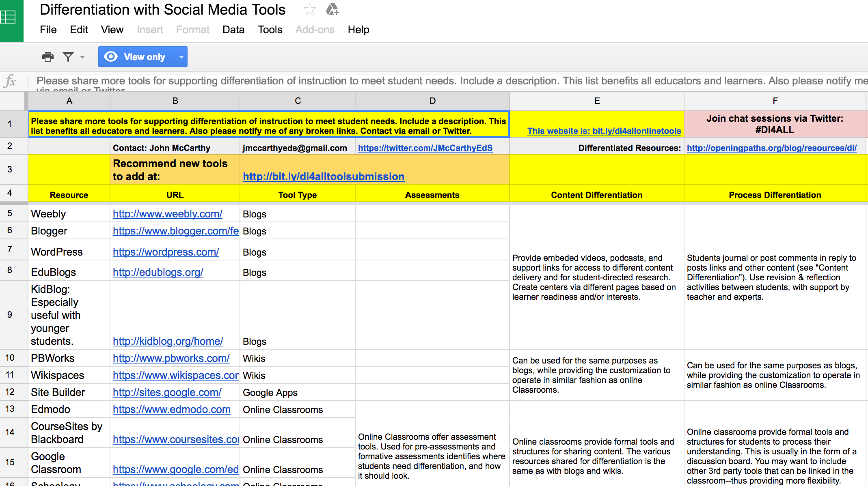Select the Online Classrooms cell in the Edmodo row
This screenshot has height=486, width=868.
[x=298, y=409]
